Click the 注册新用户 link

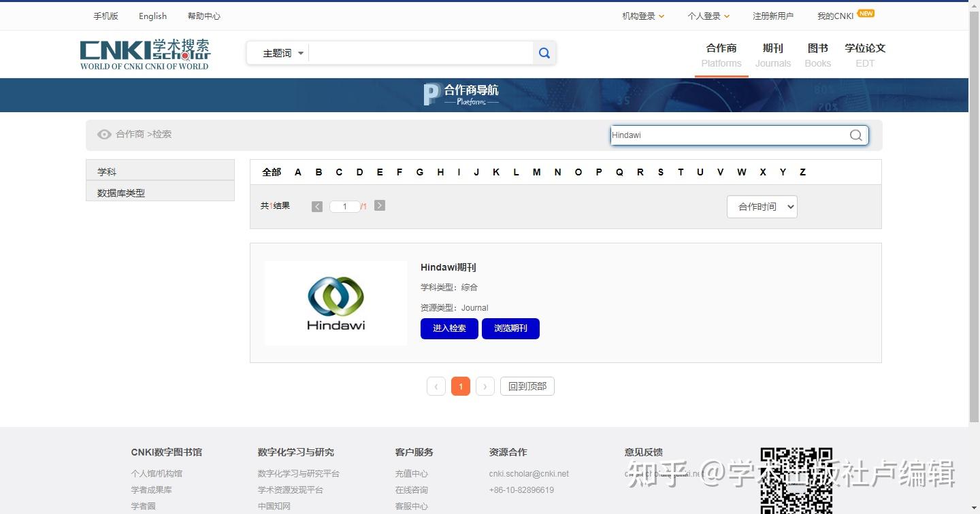[x=773, y=16]
